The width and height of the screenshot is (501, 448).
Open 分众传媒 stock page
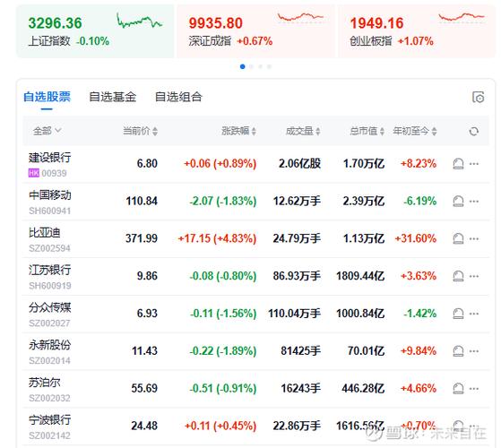pos(50,307)
